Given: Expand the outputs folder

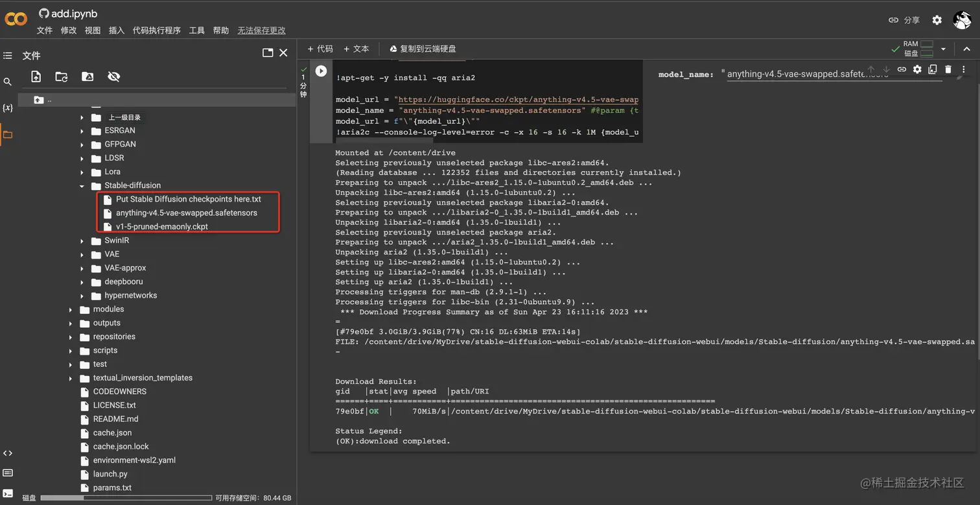Looking at the screenshot, I should click(x=70, y=323).
